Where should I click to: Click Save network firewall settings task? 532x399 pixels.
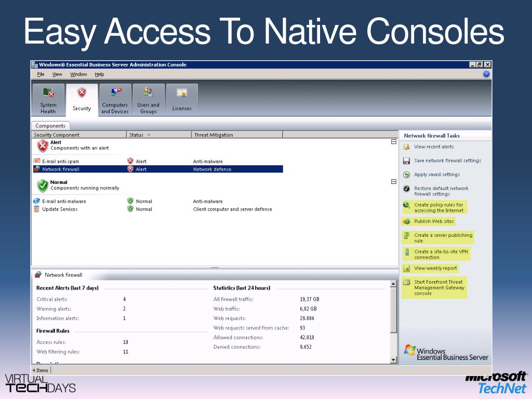click(447, 161)
